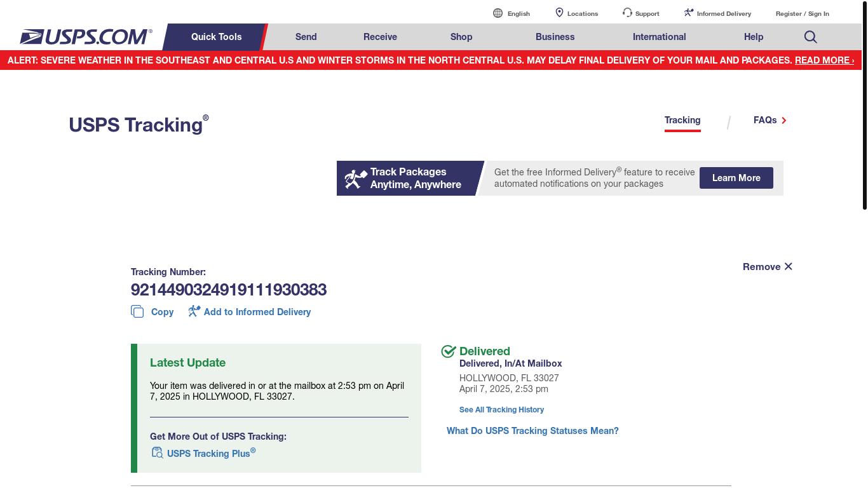
Task: Go to the FAQs tab
Action: tap(765, 120)
